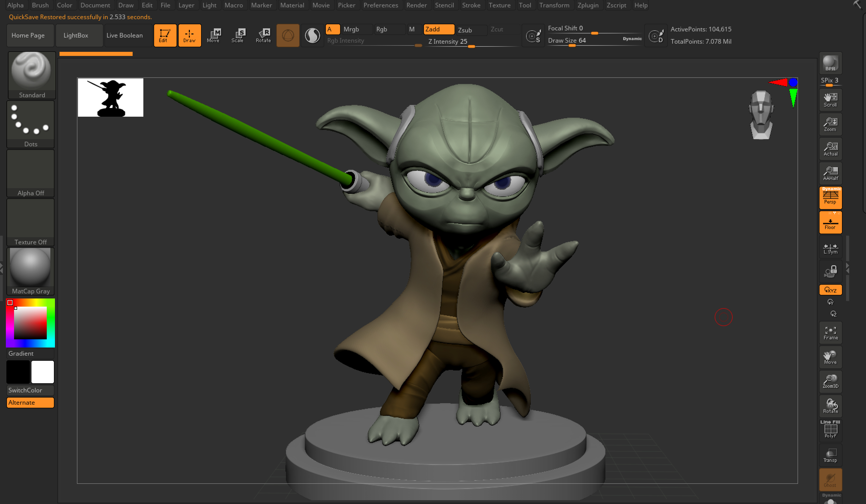Open the Stroke menu

471,5
